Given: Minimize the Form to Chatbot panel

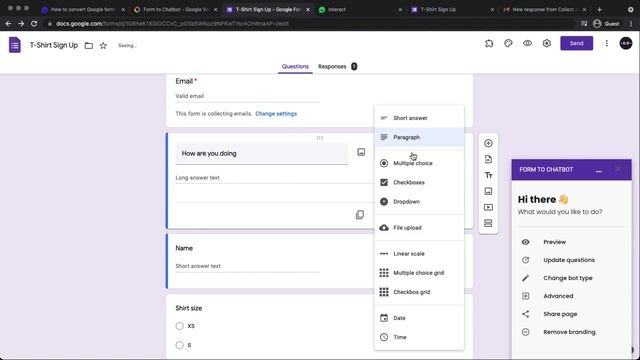Looking at the screenshot, I should (598, 171).
